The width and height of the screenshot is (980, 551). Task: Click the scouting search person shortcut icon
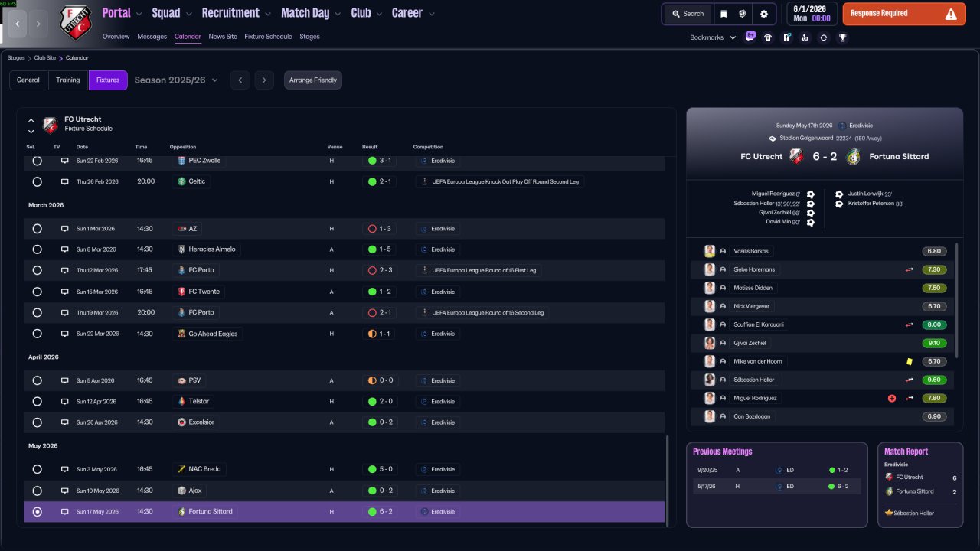(x=805, y=37)
